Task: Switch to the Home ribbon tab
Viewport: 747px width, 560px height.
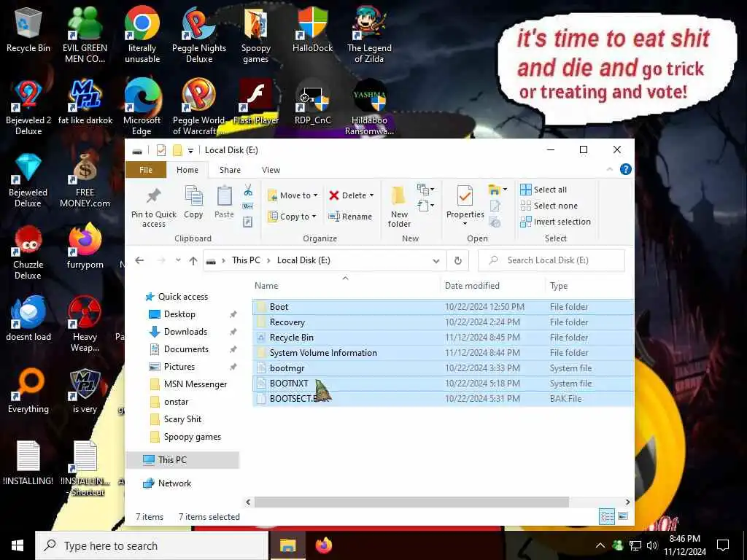Action: point(187,170)
